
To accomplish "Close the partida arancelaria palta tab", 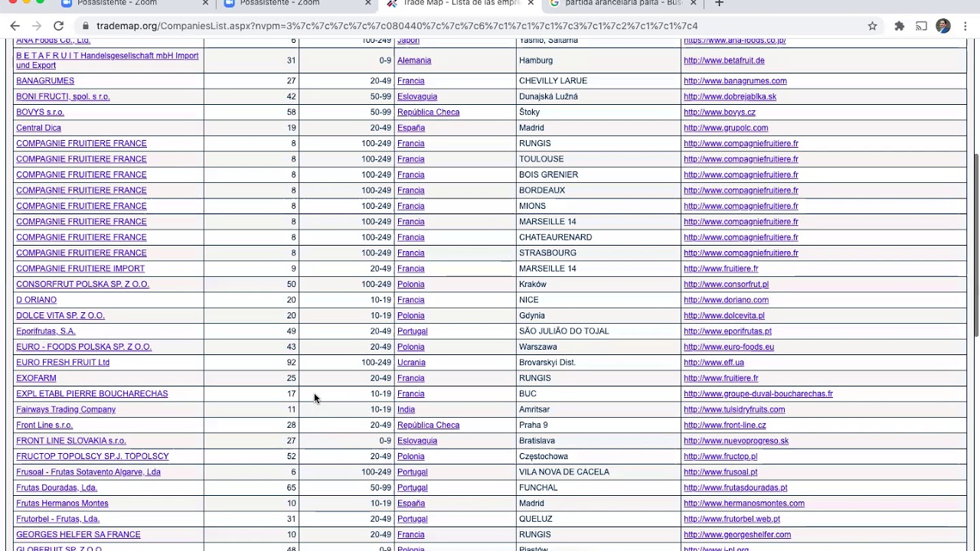I will click(693, 3).
